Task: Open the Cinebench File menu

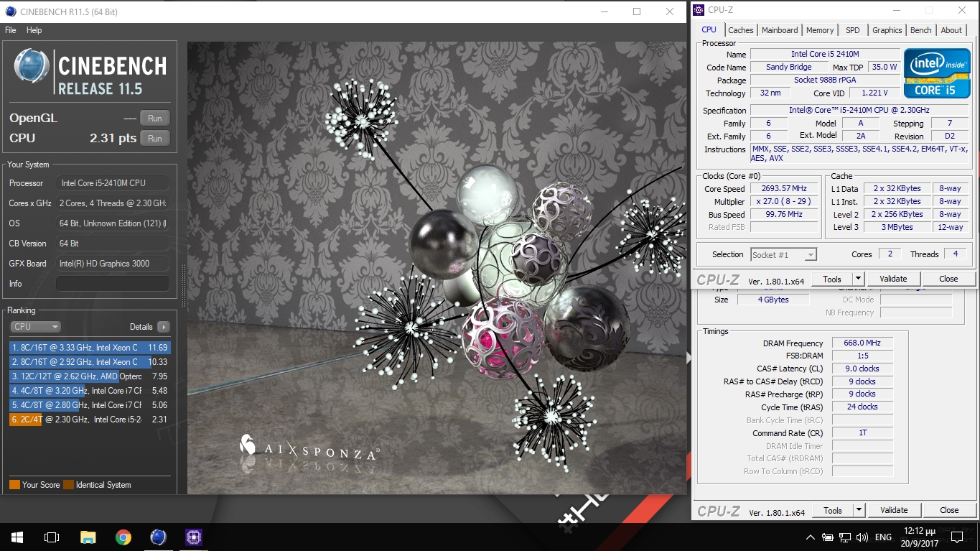Action: (x=11, y=30)
